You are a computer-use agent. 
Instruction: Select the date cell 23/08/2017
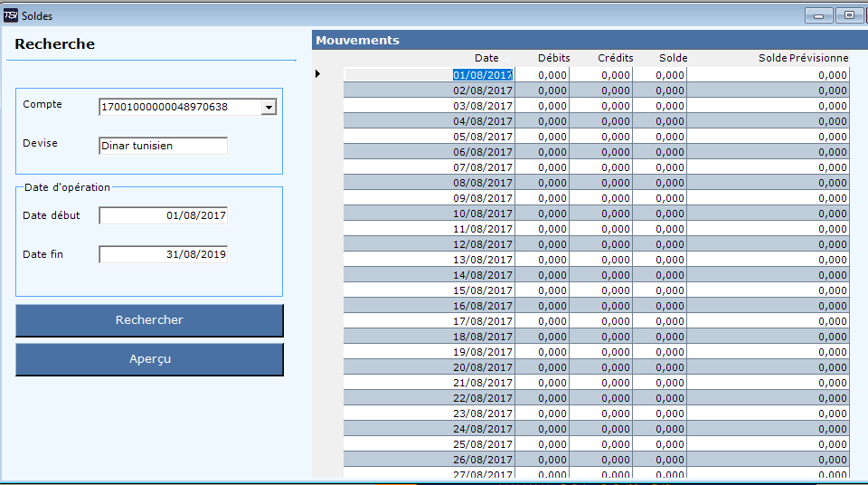429,414
